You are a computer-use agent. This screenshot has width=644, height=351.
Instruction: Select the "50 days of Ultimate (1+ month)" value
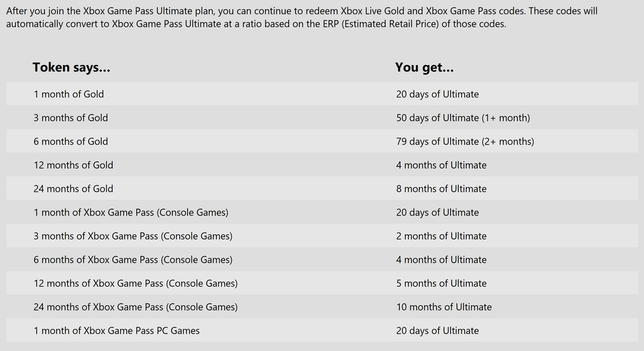[x=463, y=117]
